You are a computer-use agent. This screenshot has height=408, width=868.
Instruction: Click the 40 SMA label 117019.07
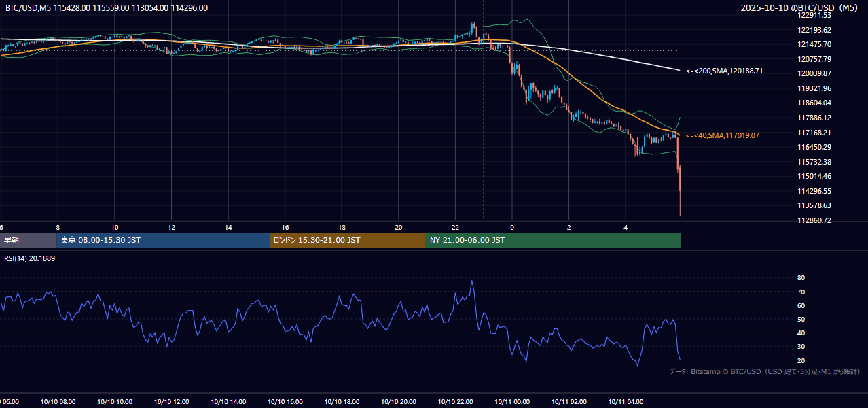[723, 135]
